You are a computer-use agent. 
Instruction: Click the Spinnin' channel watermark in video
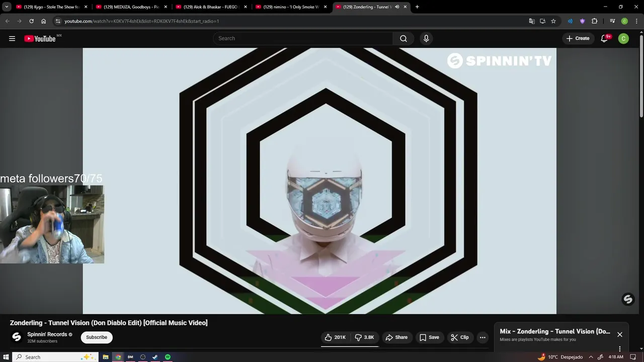628,300
